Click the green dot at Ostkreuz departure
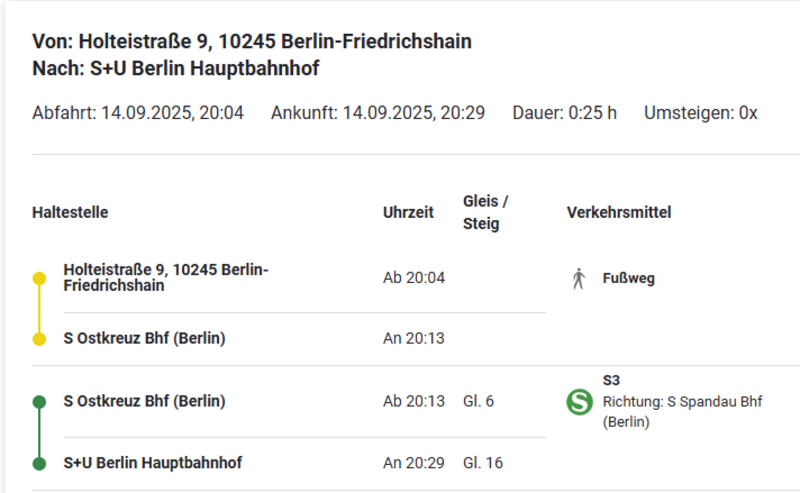Screen dimensions: 800x493 pos(39,402)
